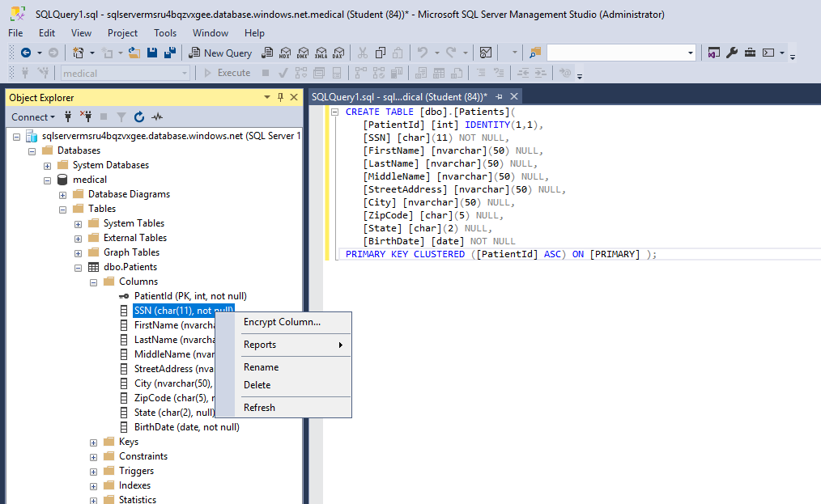This screenshot has height=504, width=821.
Task: Select the SQLQuery1.sql document tab
Action: click(399, 97)
